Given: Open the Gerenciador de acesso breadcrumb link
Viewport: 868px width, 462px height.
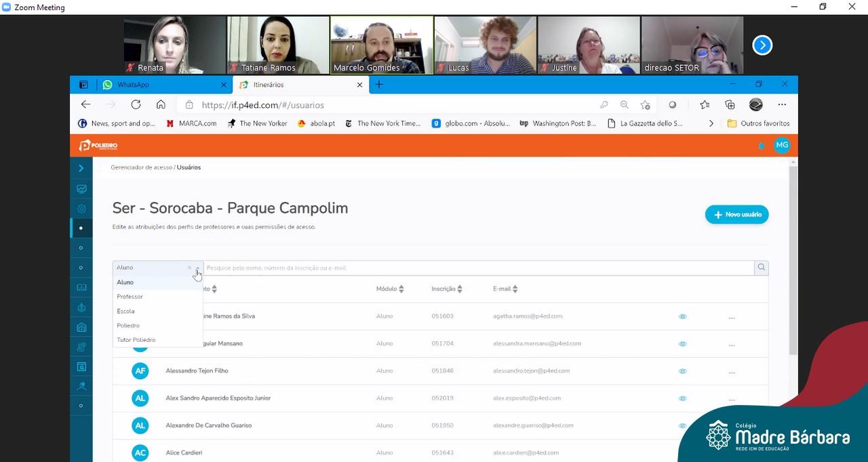Looking at the screenshot, I should (x=141, y=168).
